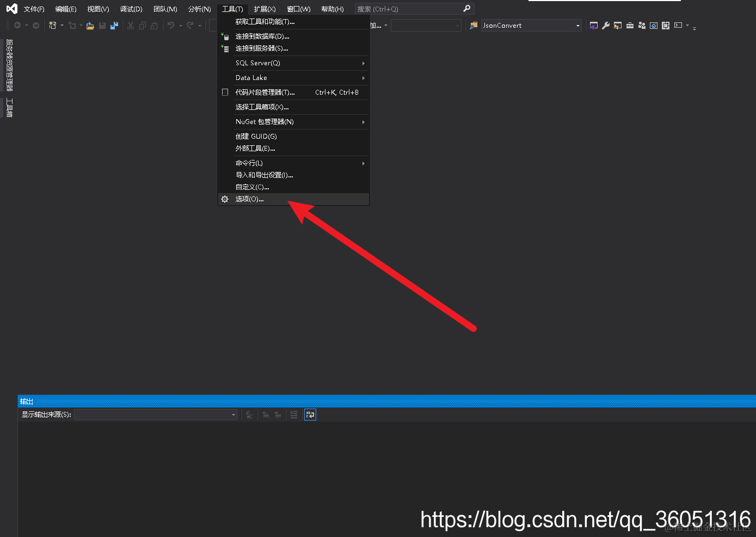Expand the New Project dropdown arrow

62,26
